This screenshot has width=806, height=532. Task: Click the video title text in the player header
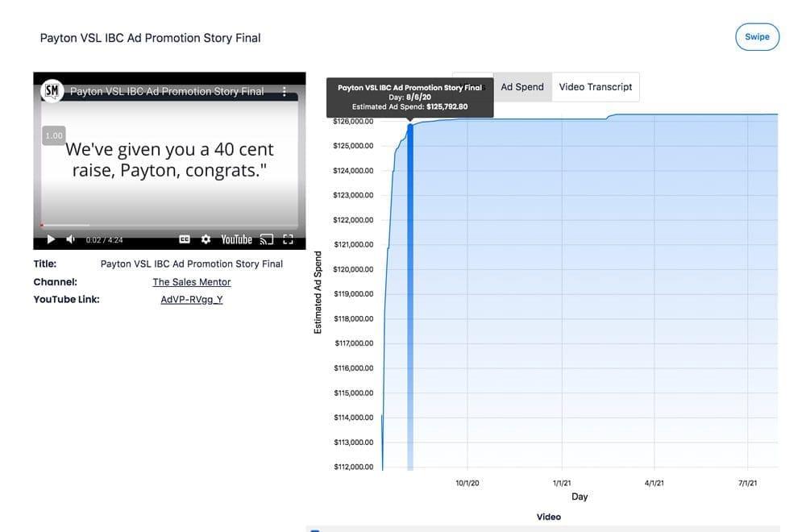[167, 92]
